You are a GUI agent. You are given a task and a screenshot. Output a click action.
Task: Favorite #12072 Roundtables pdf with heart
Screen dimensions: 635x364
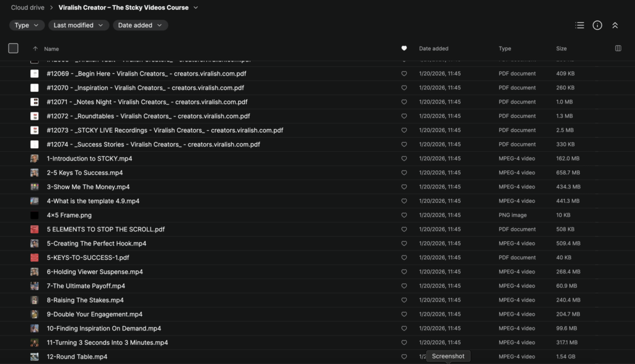point(404,116)
